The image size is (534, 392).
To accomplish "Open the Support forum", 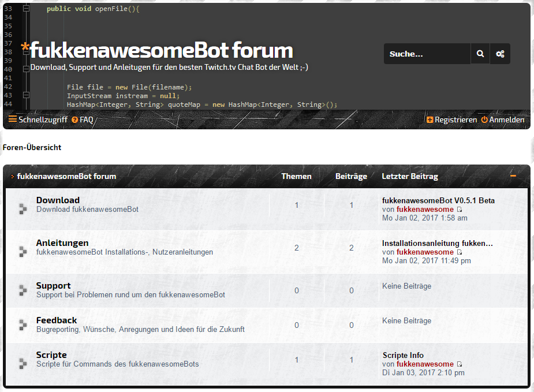I will pyautogui.click(x=54, y=286).
